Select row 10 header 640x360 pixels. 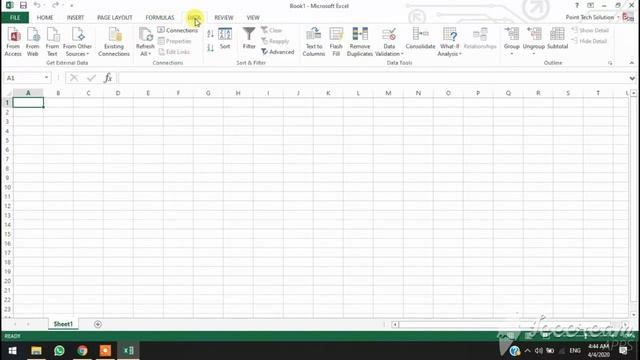7,187
